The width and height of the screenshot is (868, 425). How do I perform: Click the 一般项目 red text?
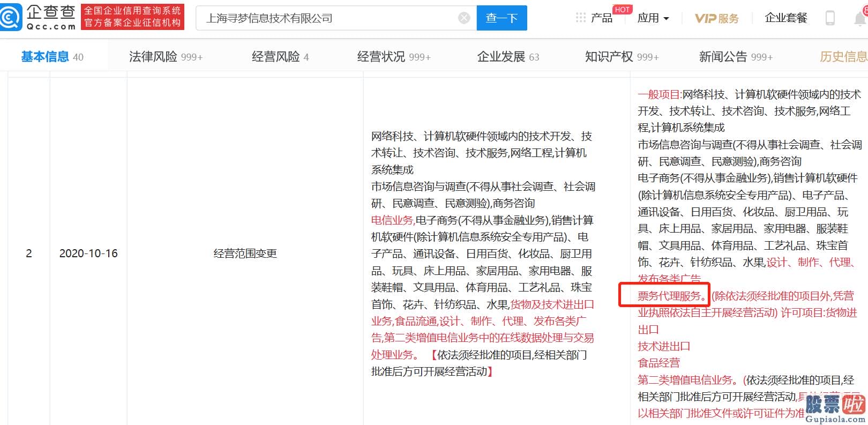(659, 95)
